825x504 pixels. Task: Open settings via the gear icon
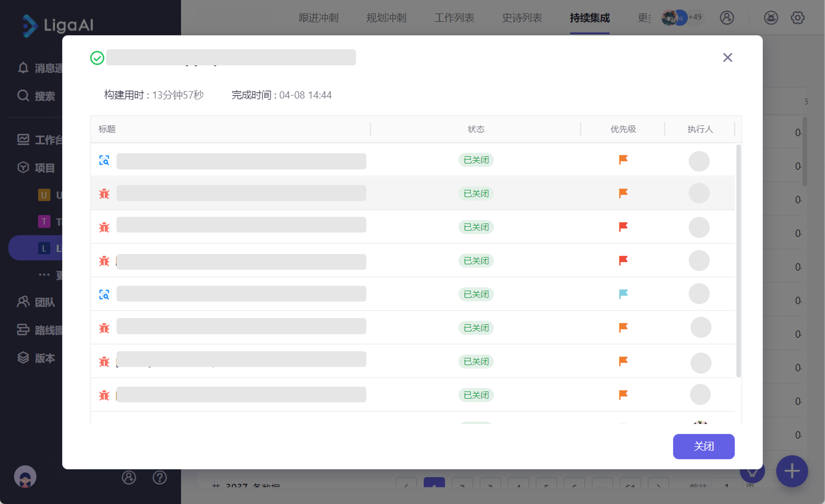point(798,17)
